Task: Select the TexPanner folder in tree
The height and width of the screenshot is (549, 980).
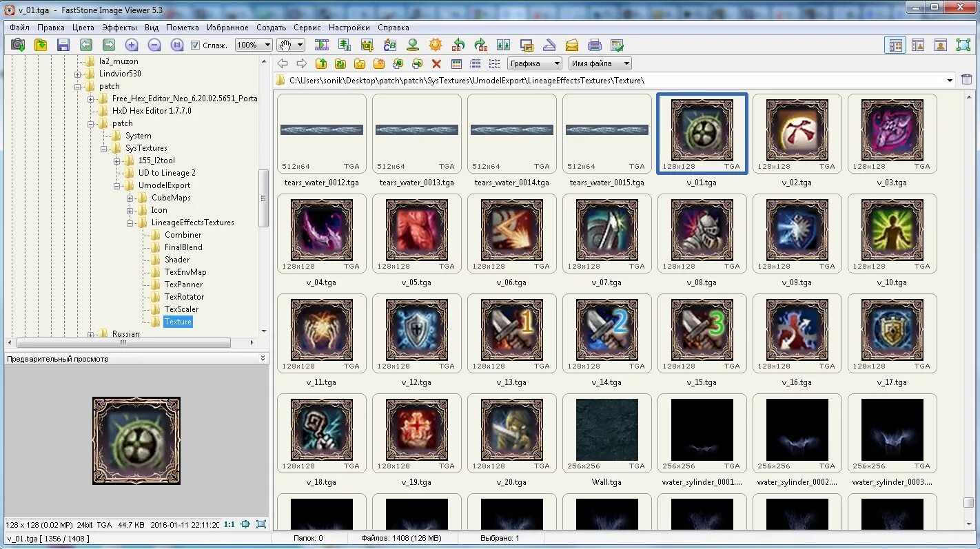Action: [x=183, y=284]
